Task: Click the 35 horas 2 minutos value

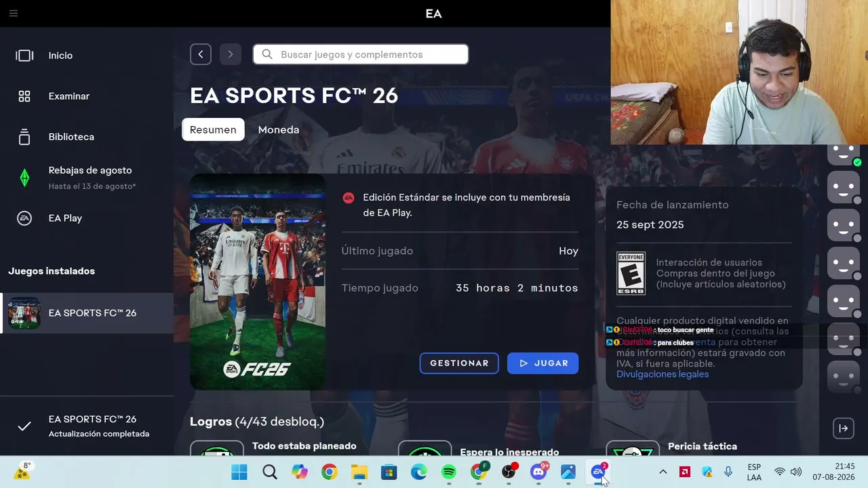Action: tap(517, 288)
